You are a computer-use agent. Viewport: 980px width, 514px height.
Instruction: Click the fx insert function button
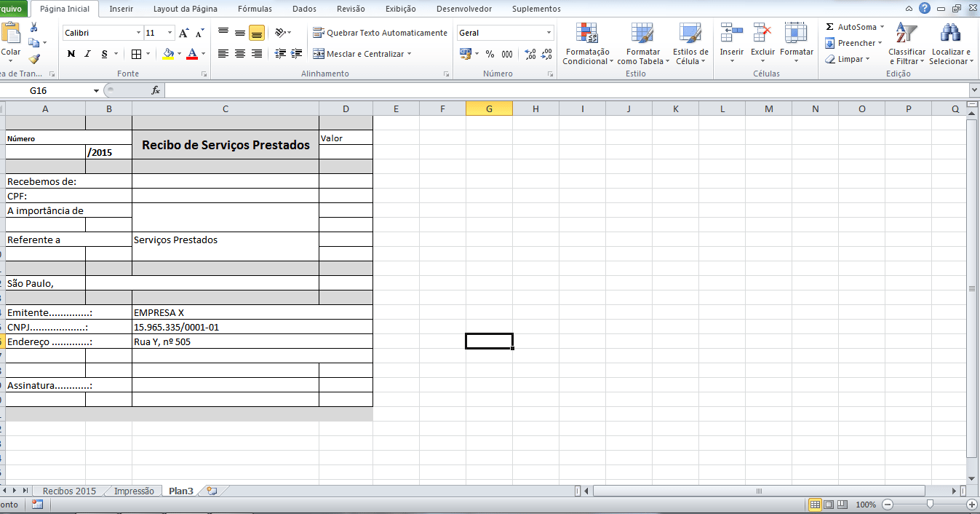point(156,90)
